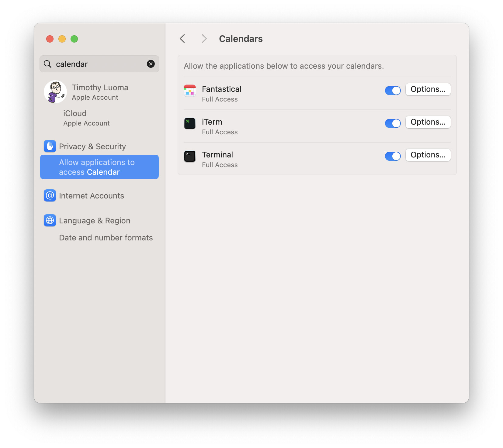Click the Language & Region globe icon
The image size is (503, 448).
(50, 220)
